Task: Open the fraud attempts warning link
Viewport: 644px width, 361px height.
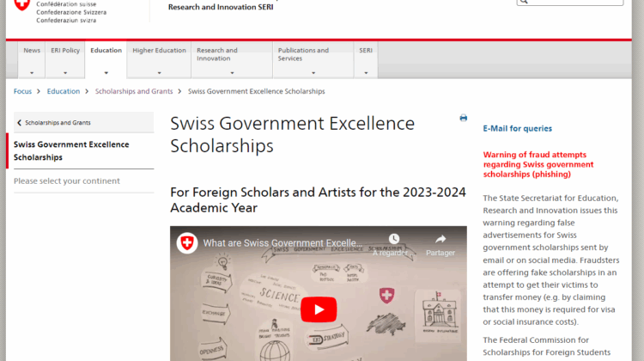Action: point(538,164)
